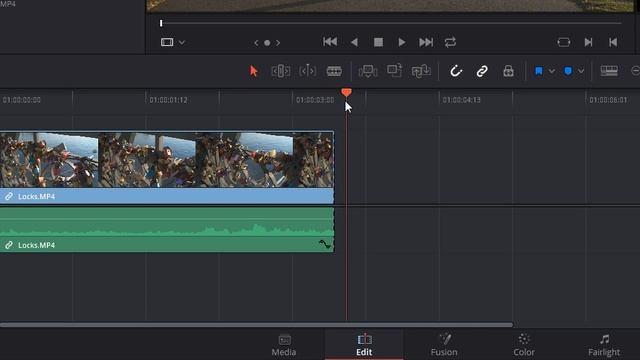Click the Overwrite Clip icon
The image size is (640, 360).
[x=394, y=71]
